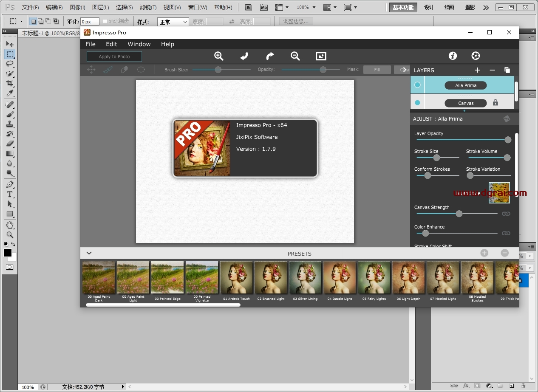The image size is (538, 392).
Task: Select the Quick Selection tool
Action: pos(10,73)
